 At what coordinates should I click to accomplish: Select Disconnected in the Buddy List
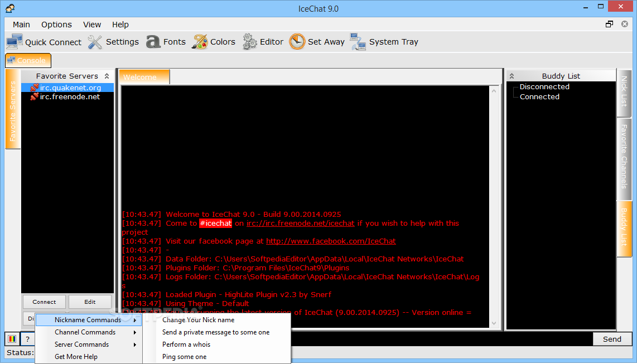point(544,86)
